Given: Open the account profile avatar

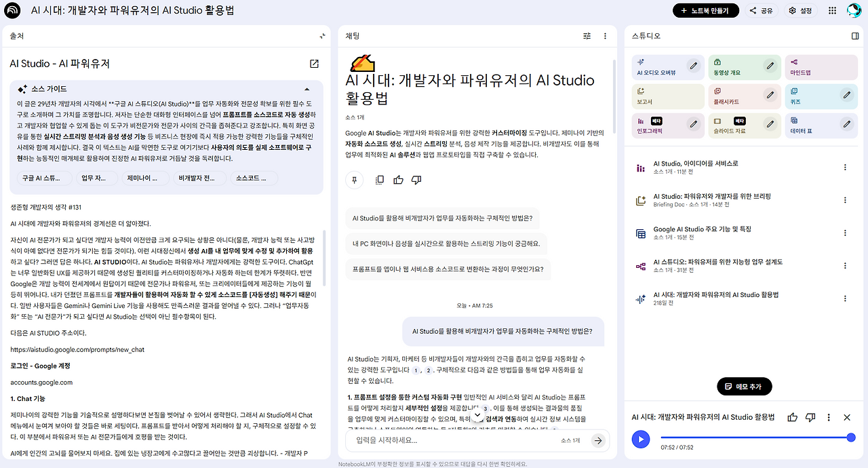Looking at the screenshot, I should pos(854,10).
